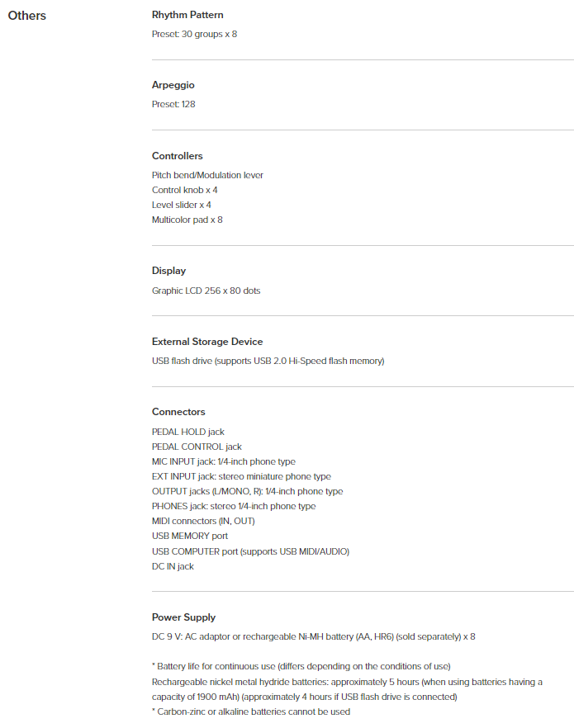Click the MIDI connectors (IN, OUT) line
This screenshot has height=728, width=574.
click(203, 522)
